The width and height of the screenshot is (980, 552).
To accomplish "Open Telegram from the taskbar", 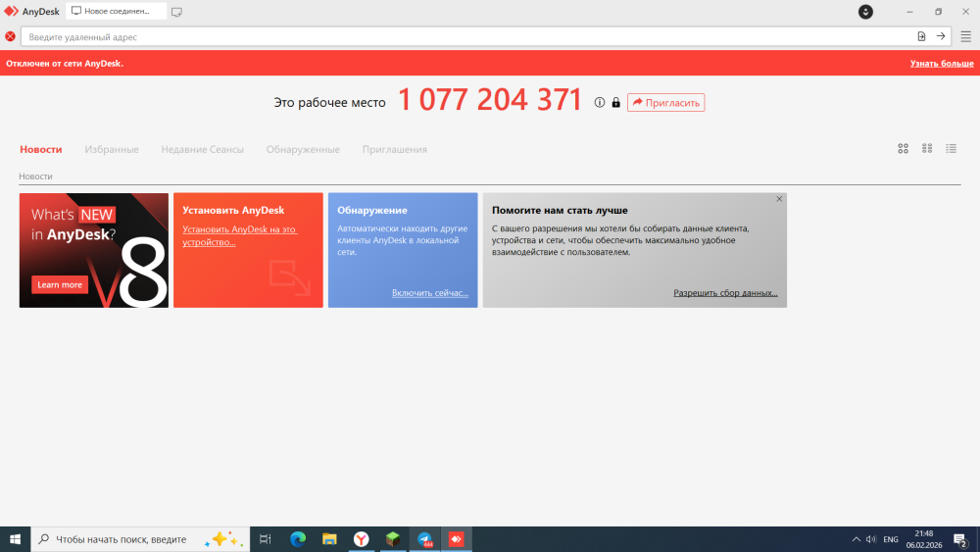I will [x=424, y=539].
